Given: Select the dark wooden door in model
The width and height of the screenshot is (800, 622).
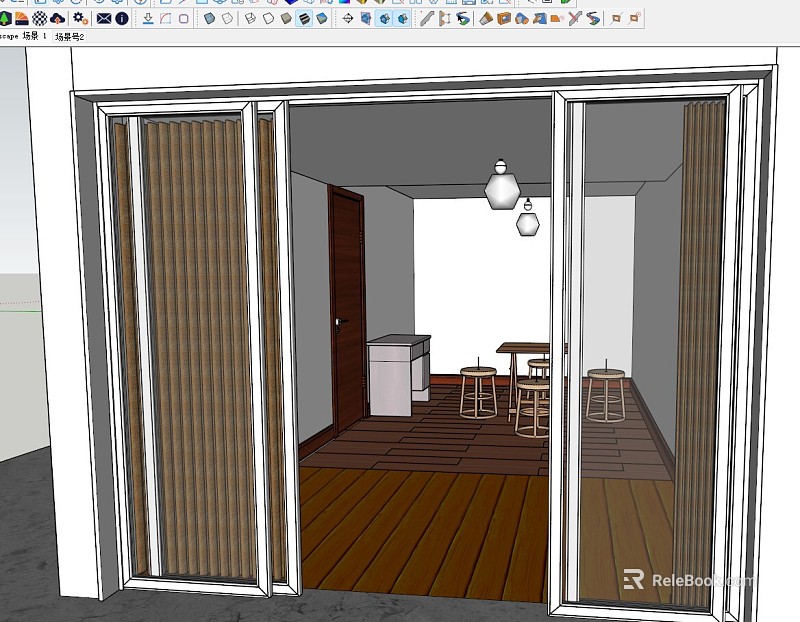Looking at the screenshot, I should pyautogui.click(x=348, y=309).
